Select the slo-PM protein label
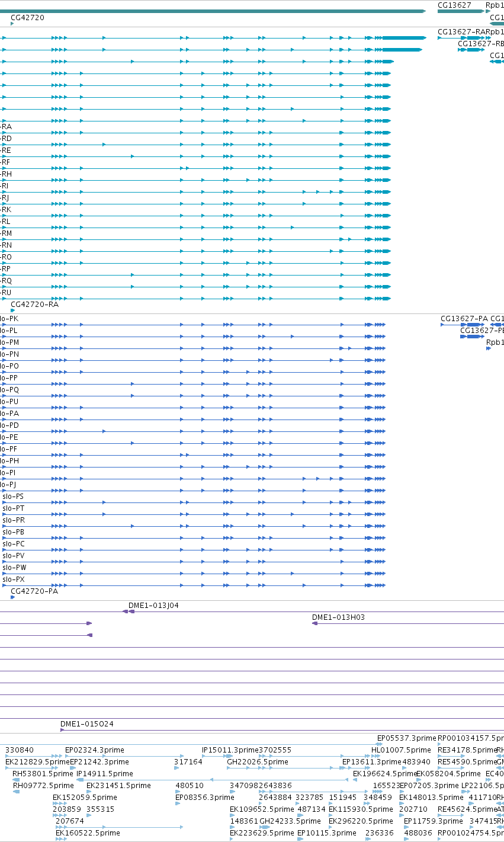The image size is (504, 842). coord(9,342)
